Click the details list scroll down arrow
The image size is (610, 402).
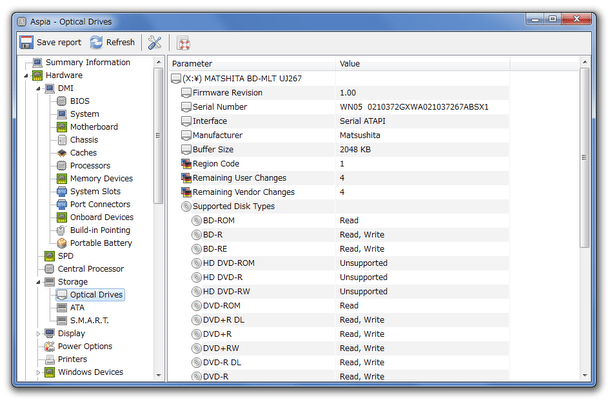point(584,376)
